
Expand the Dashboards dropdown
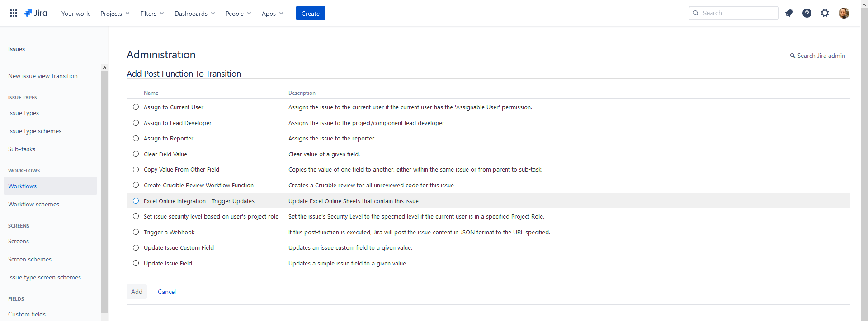(194, 14)
